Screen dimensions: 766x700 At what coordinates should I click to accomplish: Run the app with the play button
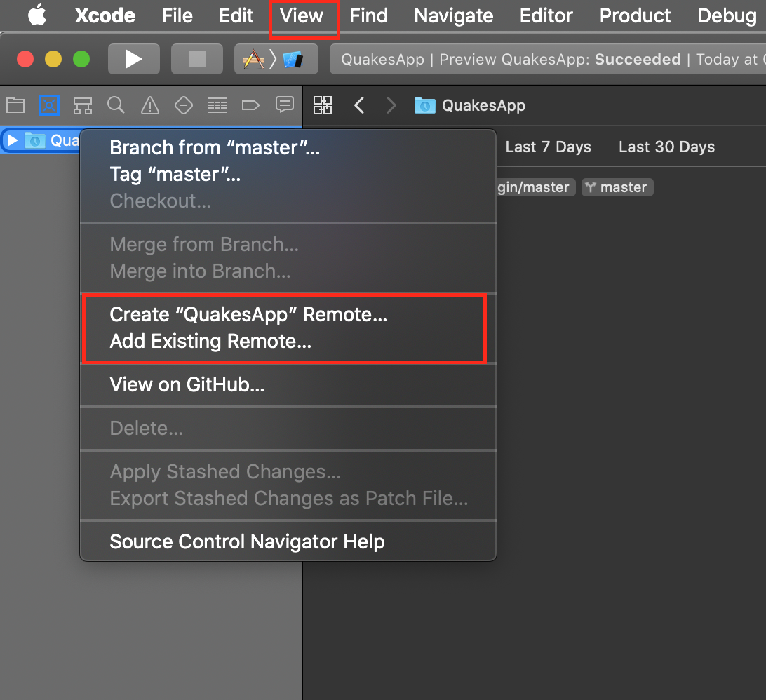(x=133, y=59)
